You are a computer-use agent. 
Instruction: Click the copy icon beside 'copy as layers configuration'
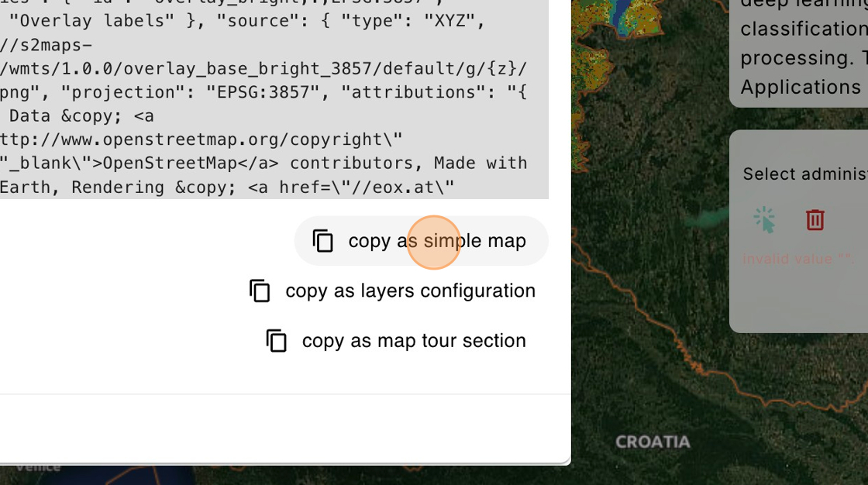coord(260,291)
